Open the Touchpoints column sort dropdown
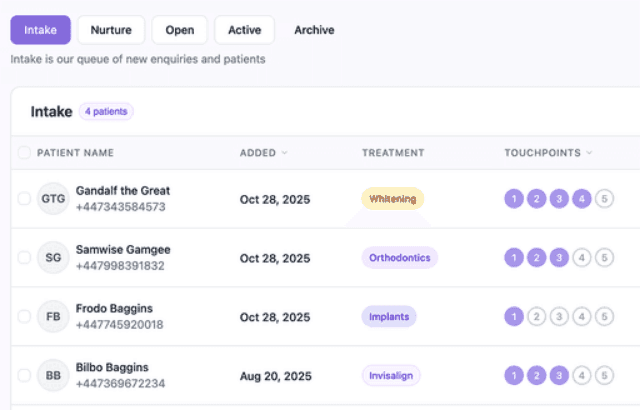 click(x=589, y=153)
